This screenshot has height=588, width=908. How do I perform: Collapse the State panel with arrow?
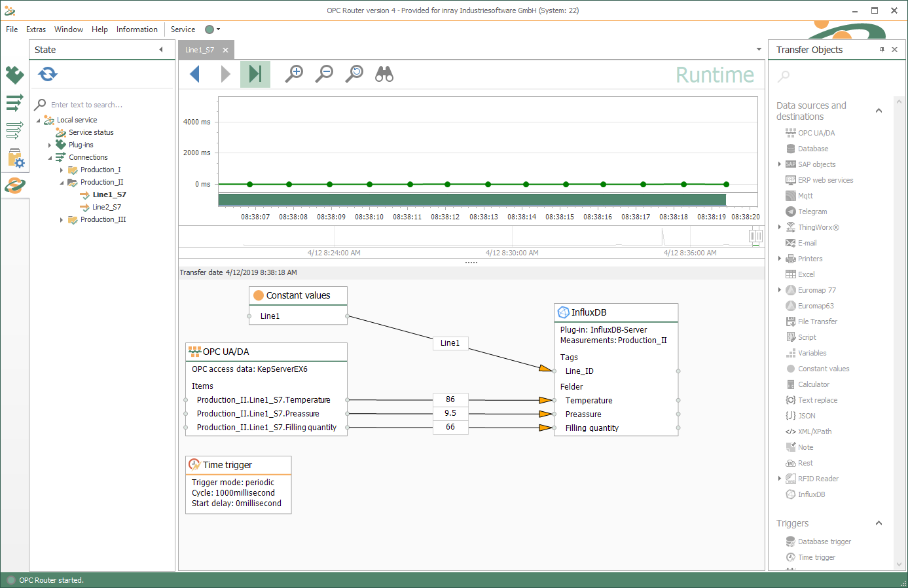[161, 50]
